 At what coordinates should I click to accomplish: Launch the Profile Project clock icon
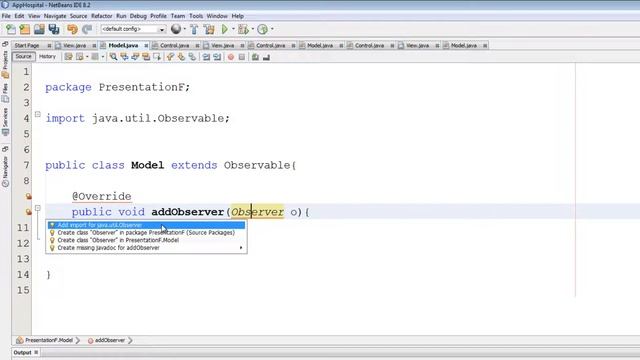[x=263, y=29]
